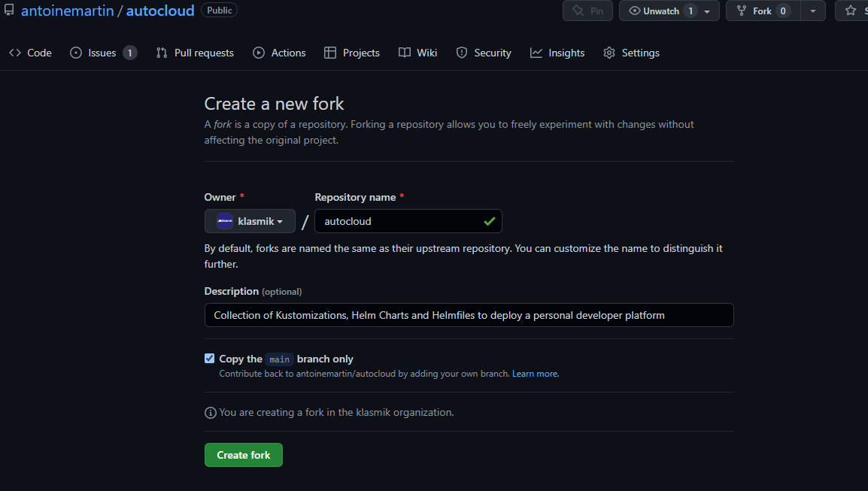The width and height of the screenshot is (868, 491).
Task: Open the Insights tab
Action: click(x=557, y=53)
